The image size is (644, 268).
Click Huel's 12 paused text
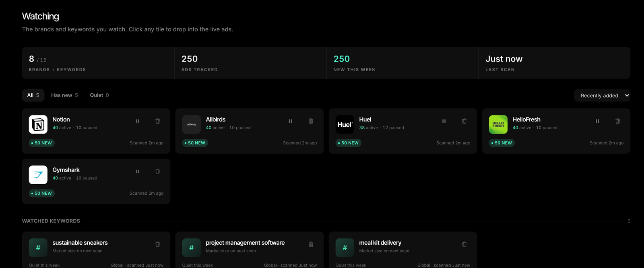click(393, 128)
